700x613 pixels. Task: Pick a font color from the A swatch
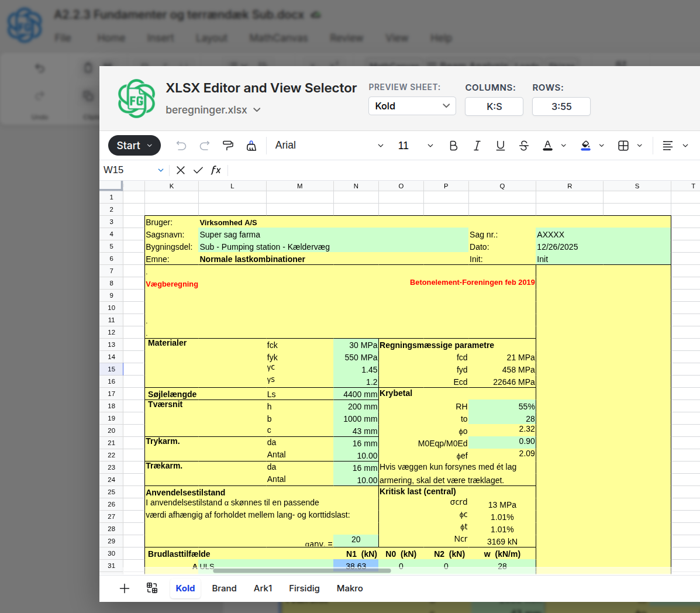click(x=546, y=145)
